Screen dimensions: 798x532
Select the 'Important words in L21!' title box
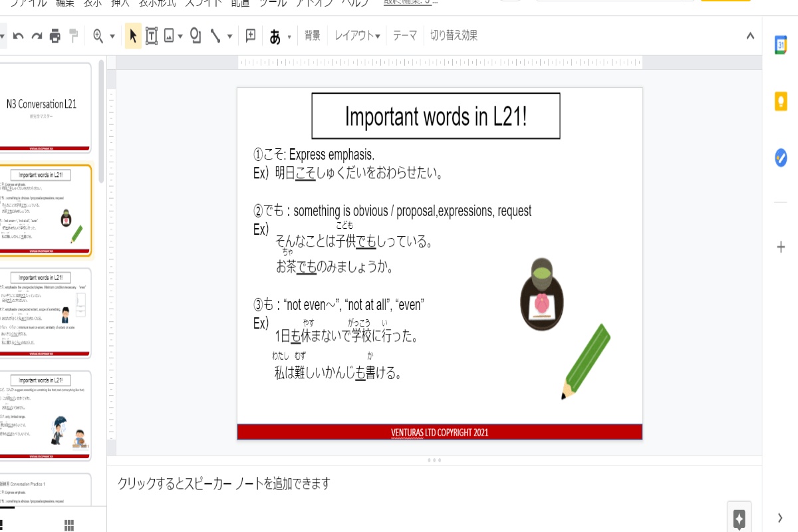point(436,116)
